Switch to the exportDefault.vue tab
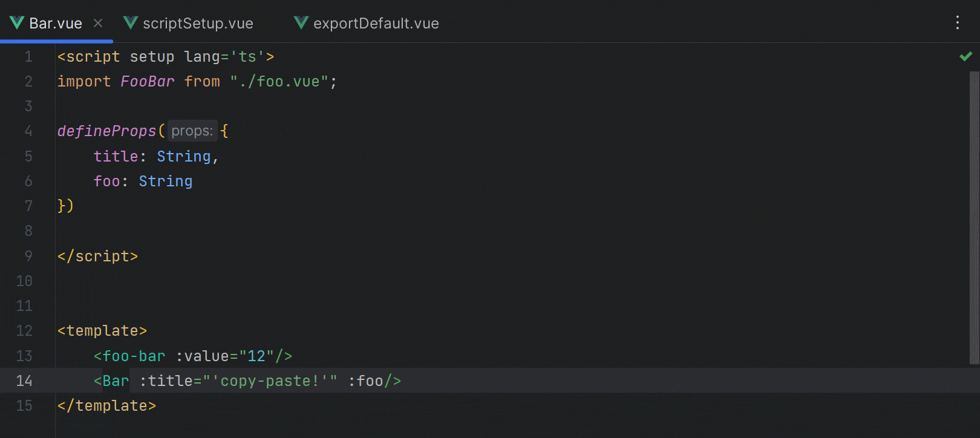980x438 pixels. coord(375,23)
